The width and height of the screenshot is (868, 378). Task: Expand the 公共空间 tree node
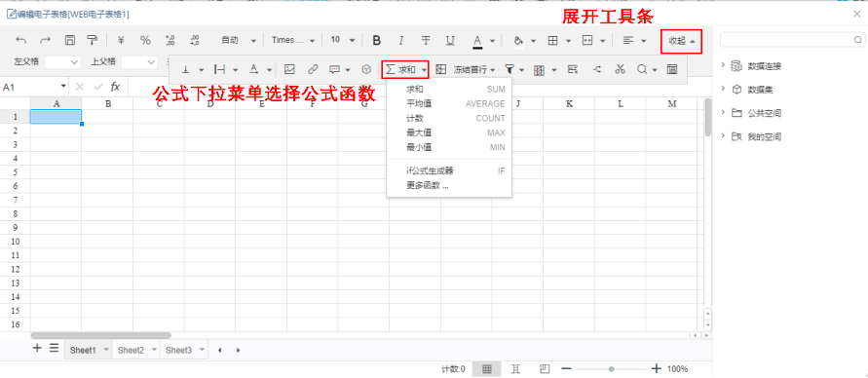click(723, 112)
